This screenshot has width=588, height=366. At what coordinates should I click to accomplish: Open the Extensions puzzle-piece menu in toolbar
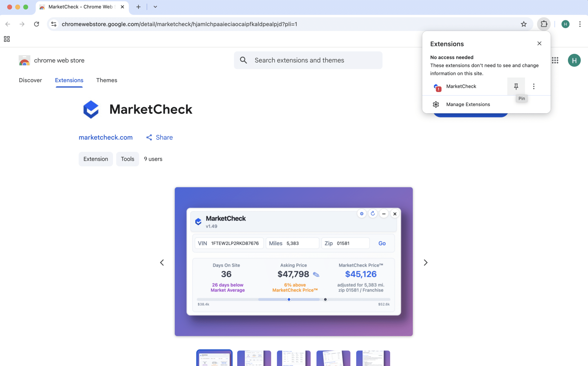click(544, 24)
